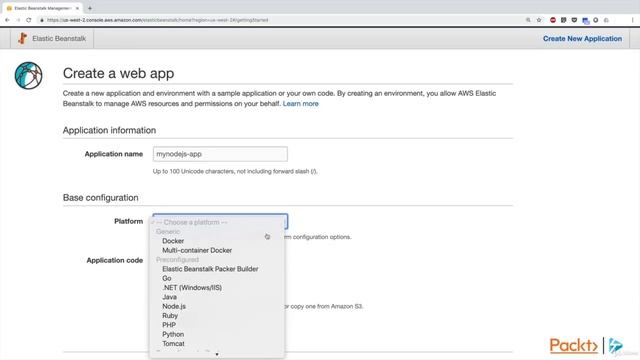640x360 pixels.
Task: Click the Platform dropdown box
Action: (x=220, y=222)
